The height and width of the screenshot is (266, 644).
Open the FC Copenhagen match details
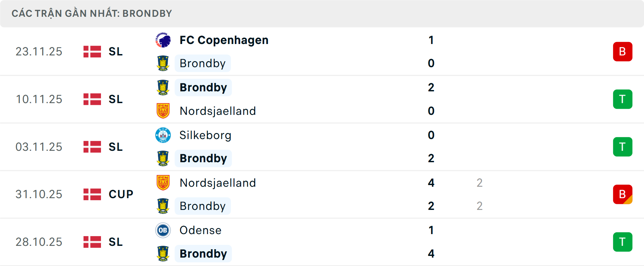[x=224, y=40]
